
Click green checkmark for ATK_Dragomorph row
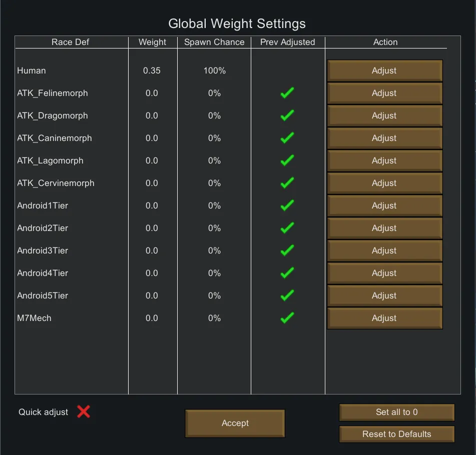pos(287,115)
